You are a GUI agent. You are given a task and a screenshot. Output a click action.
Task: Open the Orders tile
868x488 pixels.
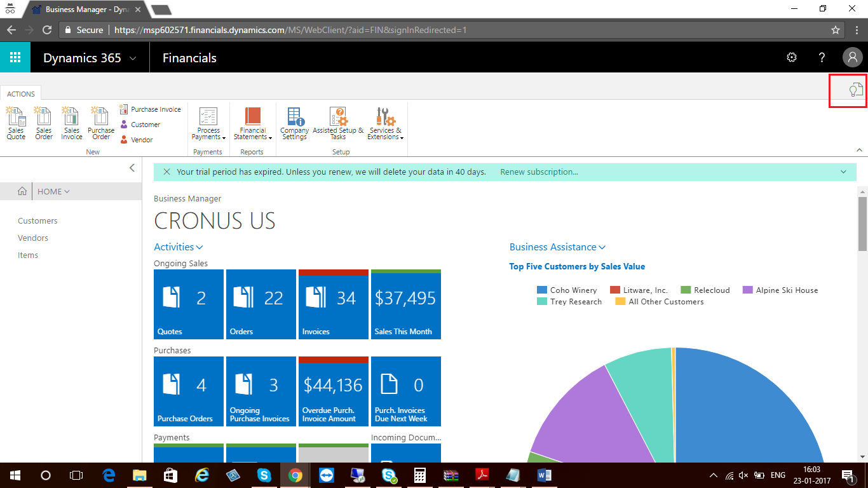[x=261, y=304]
